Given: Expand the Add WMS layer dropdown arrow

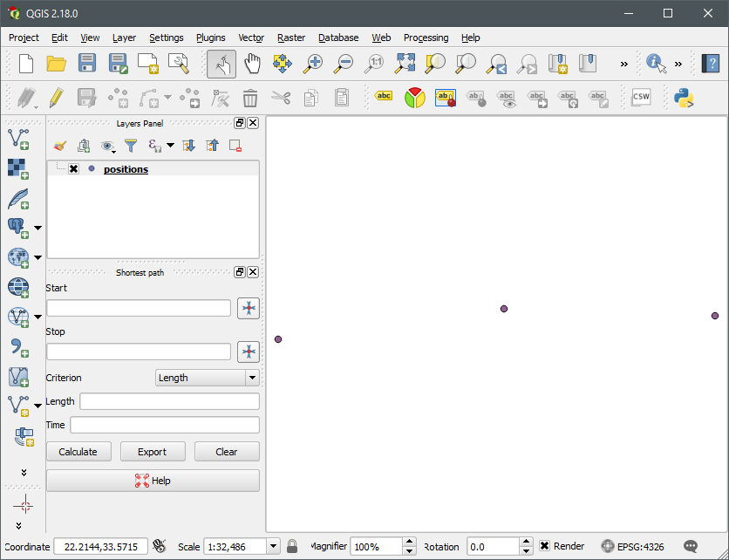Looking at the screenshot, I should (x=38, y=257).
